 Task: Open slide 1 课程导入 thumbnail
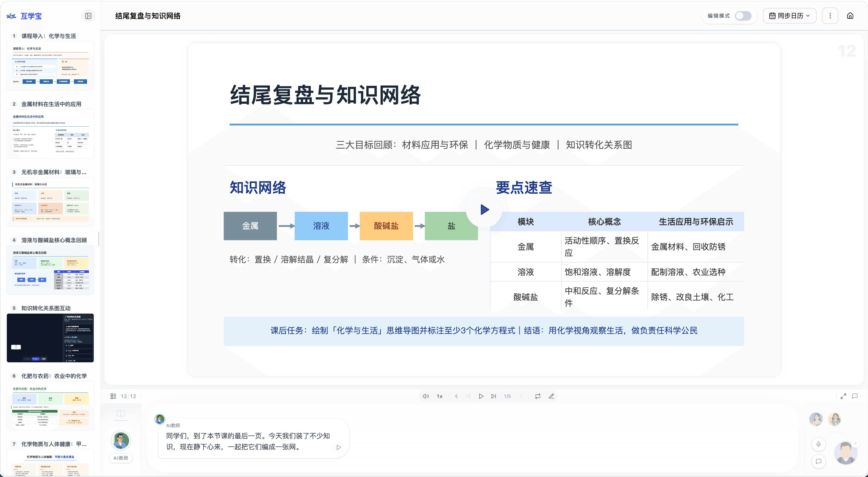tap(50, 66)
